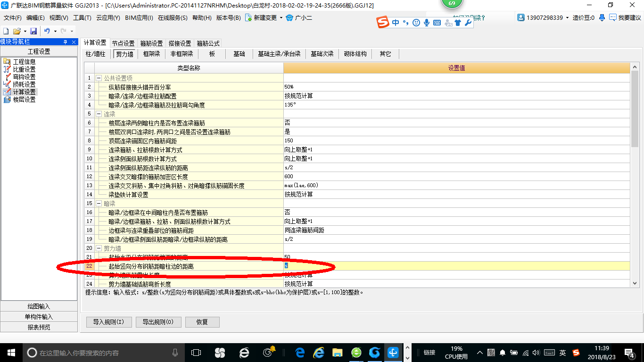Click the Sogou IME wrench settings icon

468,23
